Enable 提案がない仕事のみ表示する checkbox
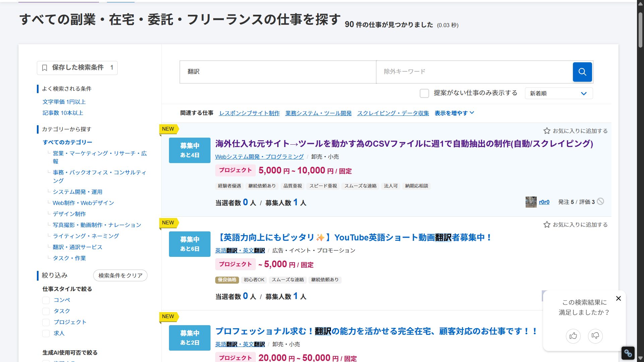644x362 pixels. click(424, 93)
